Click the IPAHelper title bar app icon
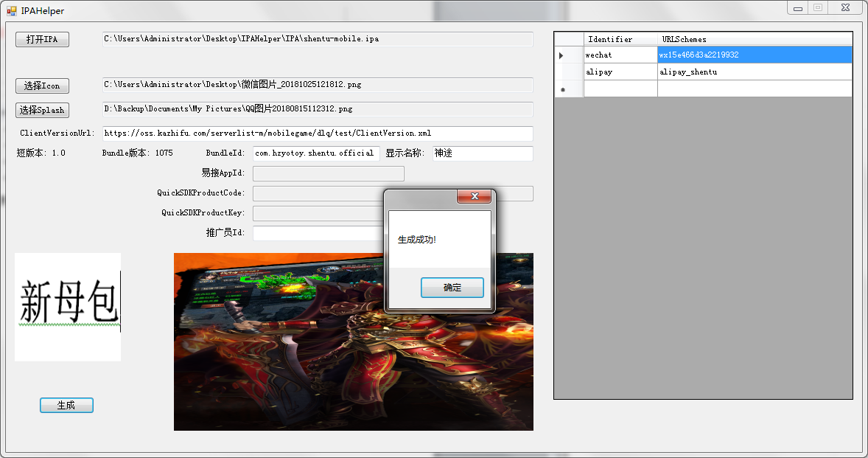868x458 pixels. pyautogui.click(x=12, y=10)
